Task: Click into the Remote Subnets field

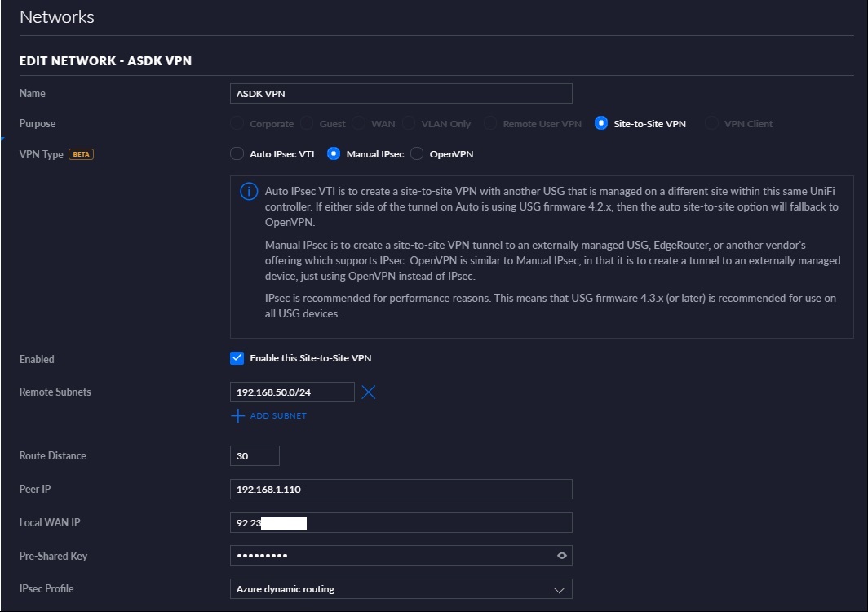Action: pyautogui.click(x=292, y=392)
